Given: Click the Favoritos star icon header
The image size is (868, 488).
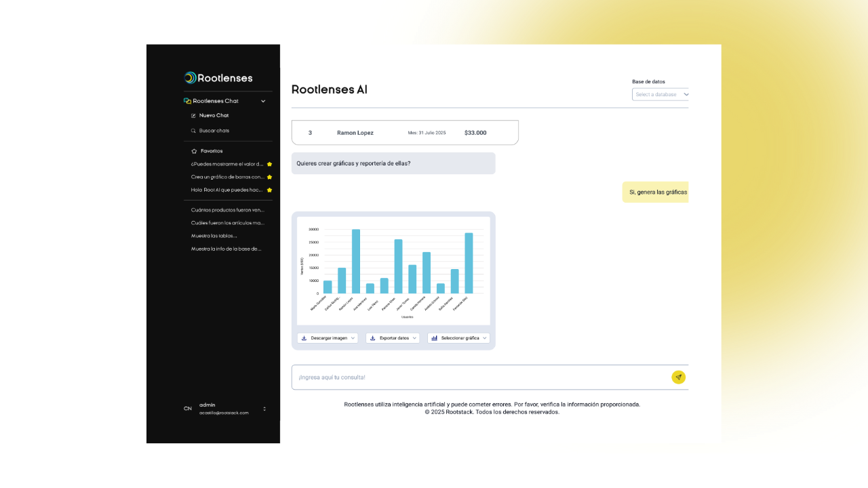Looking at the screenshot, I should click(194, 150).
